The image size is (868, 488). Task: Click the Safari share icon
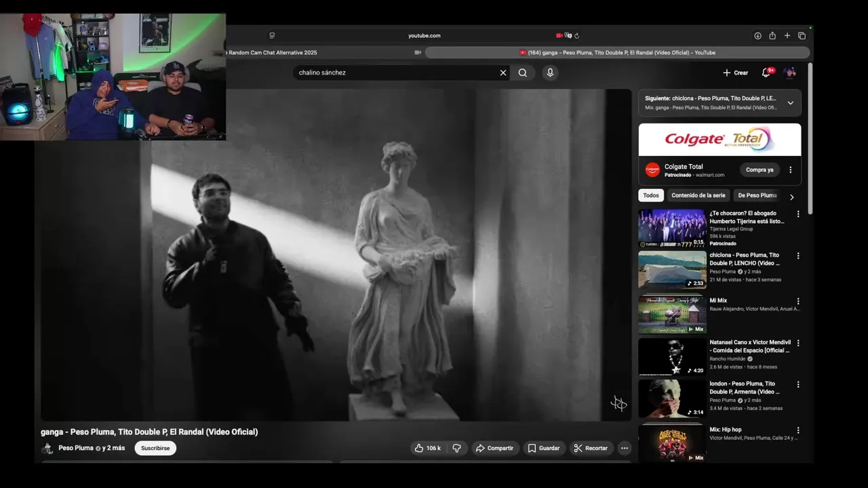pyautogui.click(x=772, y=36)
